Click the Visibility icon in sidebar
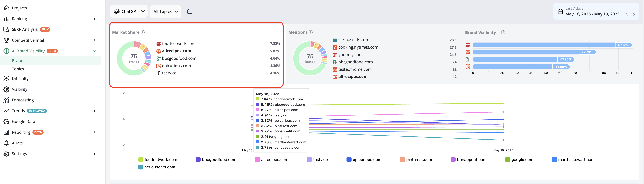The width and height of the screenshot is (644, 184). coord(6,89)
